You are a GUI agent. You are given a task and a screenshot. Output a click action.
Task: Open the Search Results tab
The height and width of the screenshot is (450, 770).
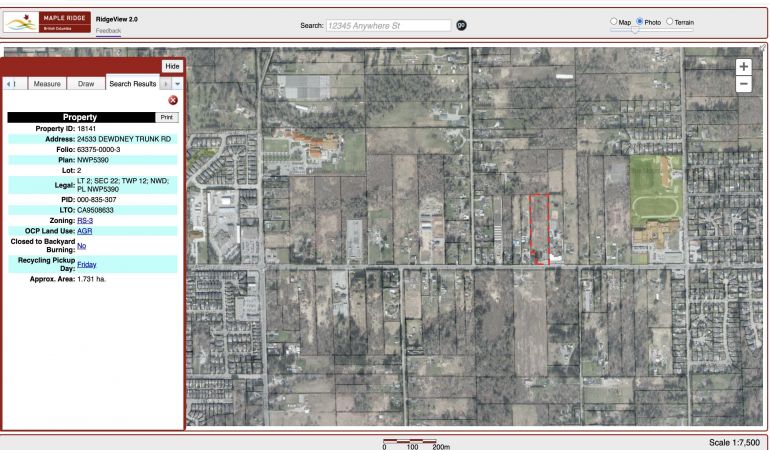(x=132, y=84)
